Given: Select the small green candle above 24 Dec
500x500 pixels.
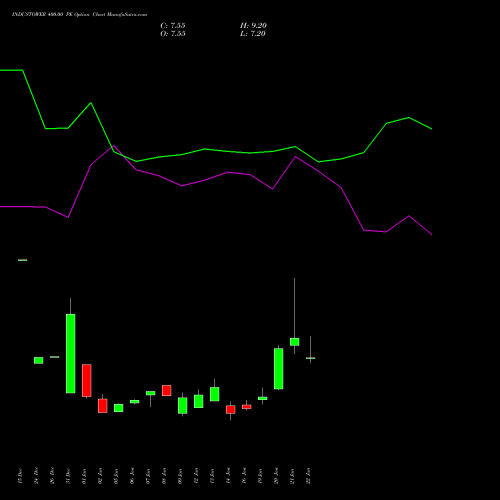Looking at the screenshot, I should coord(39,360).
